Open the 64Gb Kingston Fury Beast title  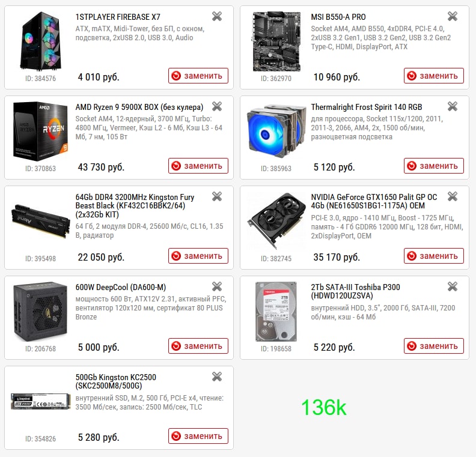135,205
